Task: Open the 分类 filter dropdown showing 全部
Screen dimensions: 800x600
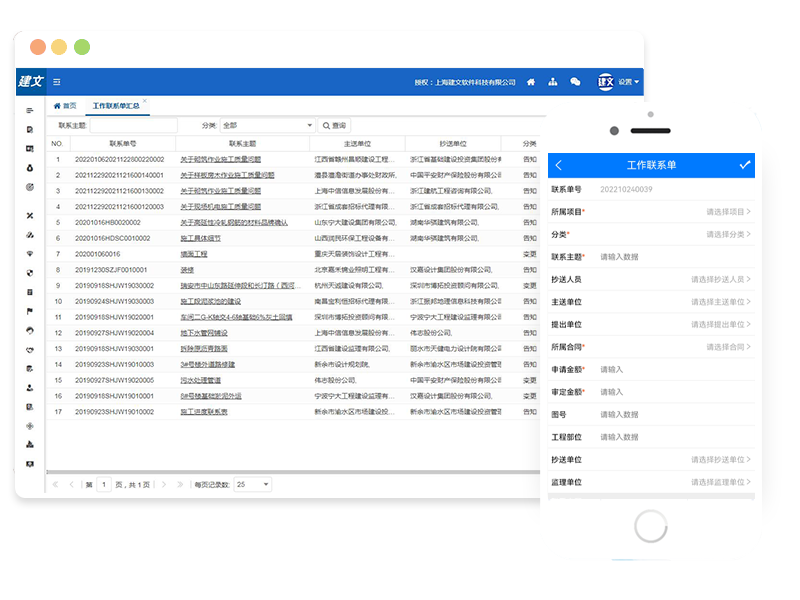Action: click(267, 126)
